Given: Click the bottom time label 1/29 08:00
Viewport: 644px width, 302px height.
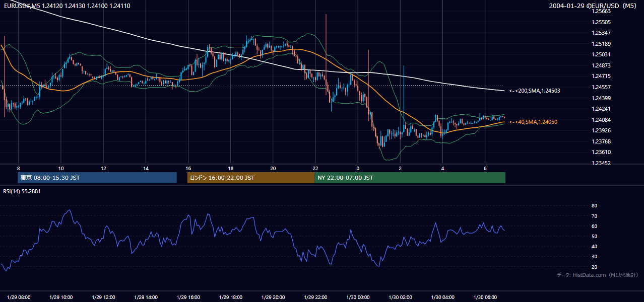Looking at the screenshot, I should [19, 297].
